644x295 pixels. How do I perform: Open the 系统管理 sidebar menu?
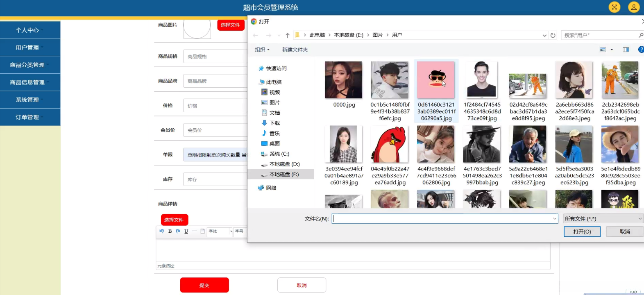point(30,100)
